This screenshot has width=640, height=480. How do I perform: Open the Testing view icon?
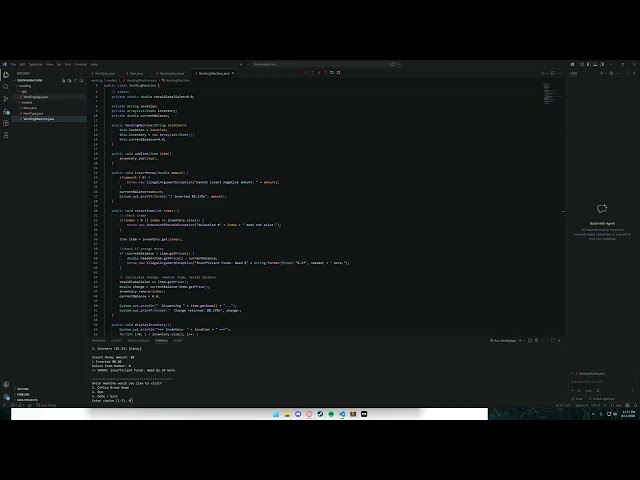point(6,135)
